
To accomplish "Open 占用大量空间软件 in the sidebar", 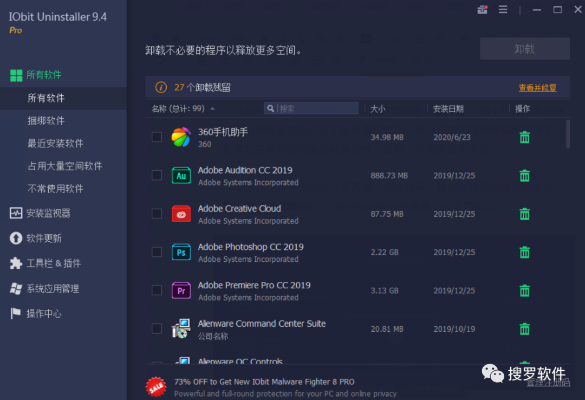I will pos(65,166).
